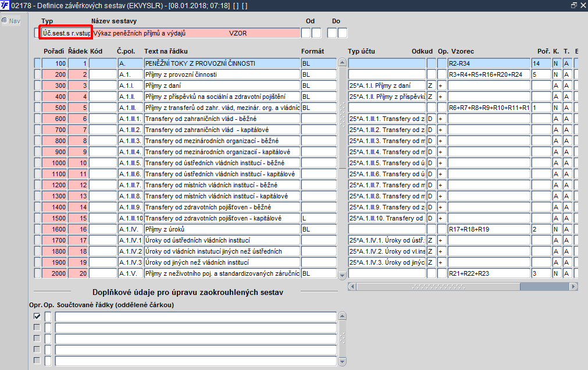The image size is (588, 370).
Task: Click Poř. cell '14' in first row
Action: 541,63
